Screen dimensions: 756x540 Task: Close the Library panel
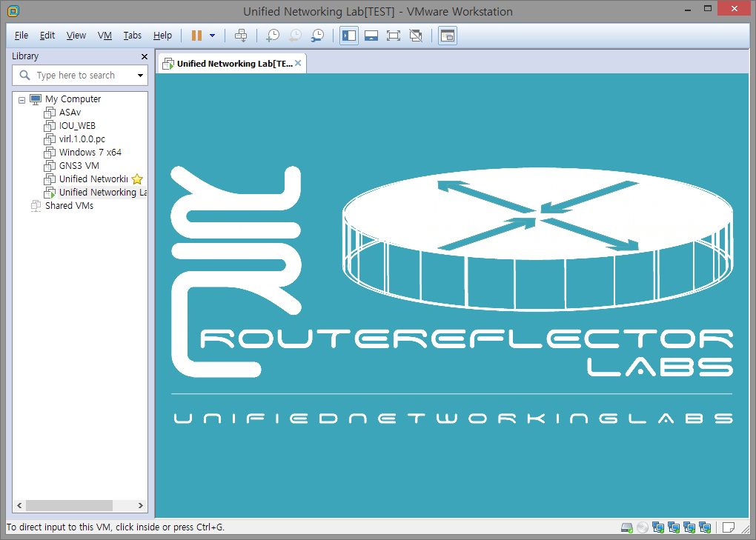tap(145, 57)
